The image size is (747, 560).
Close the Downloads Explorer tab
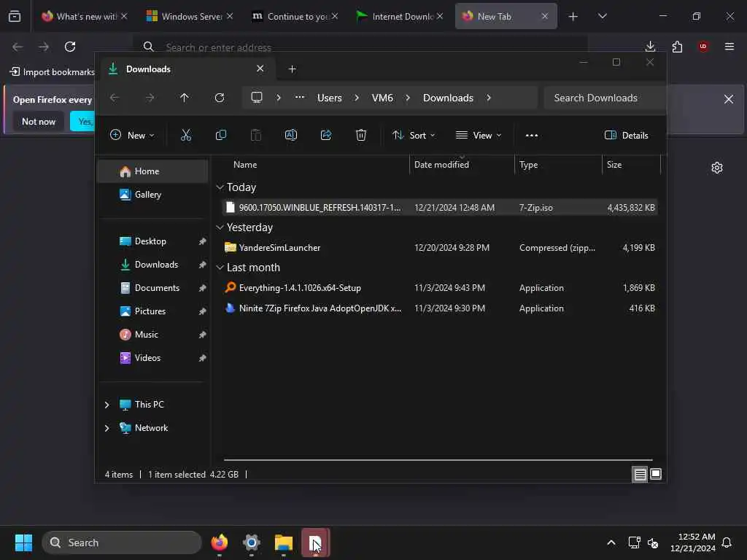coord(260,69)
